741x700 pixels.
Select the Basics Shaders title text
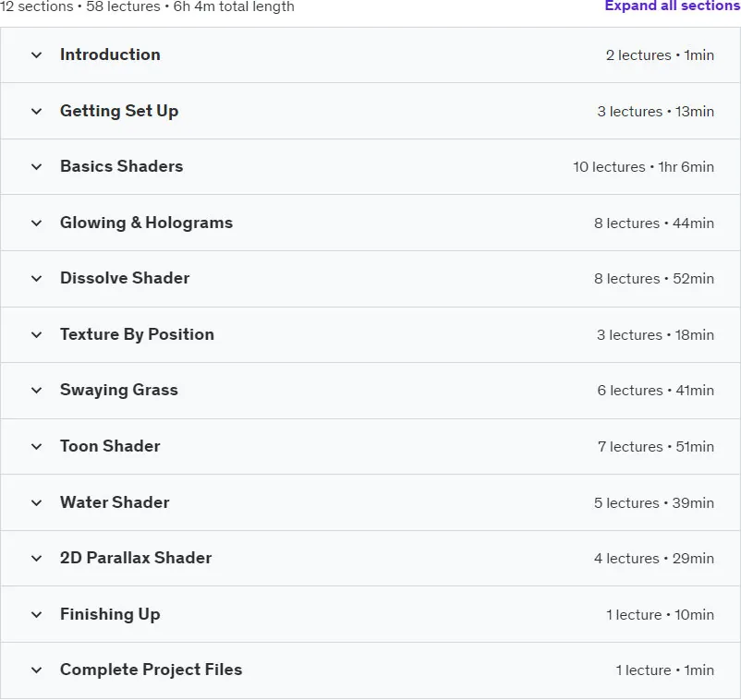point(121,166)
